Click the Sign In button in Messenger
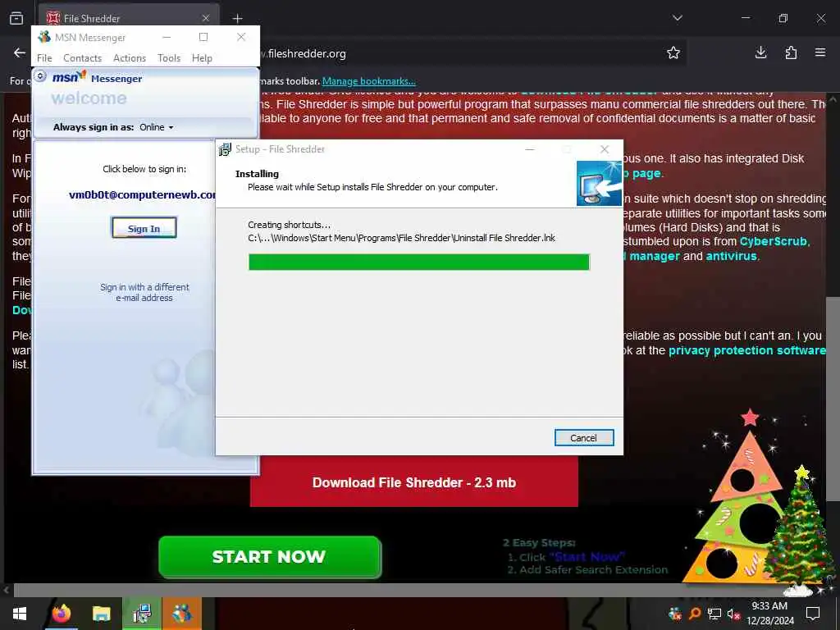The image size is (840, 630). click(x=144, y=228)
